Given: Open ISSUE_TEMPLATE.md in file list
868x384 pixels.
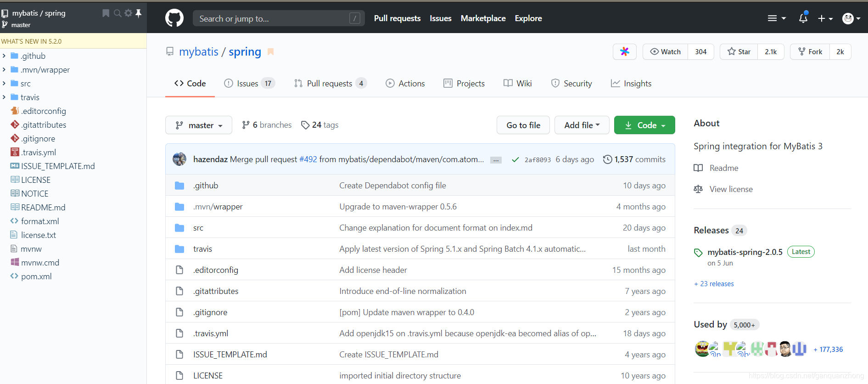Looking at the screenshot, I should click(x=230, y=355).
